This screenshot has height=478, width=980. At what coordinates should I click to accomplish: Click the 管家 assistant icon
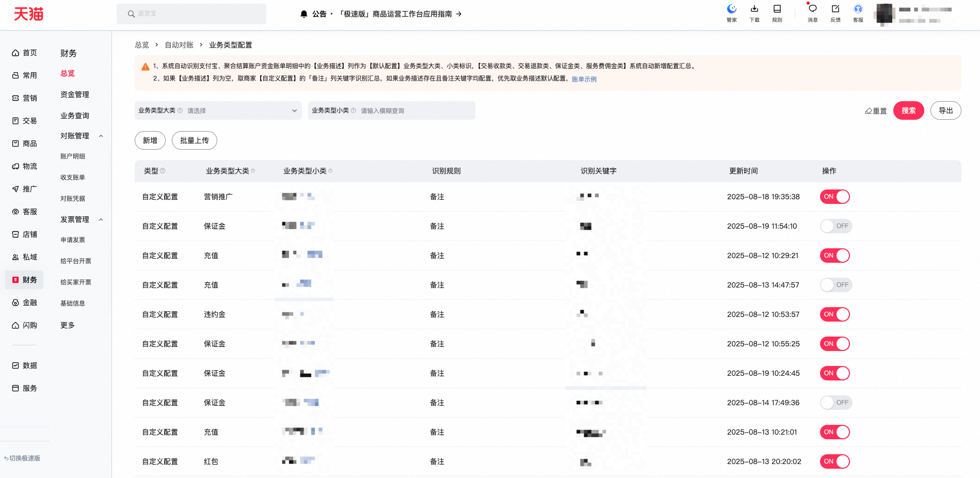pos(731,9)
